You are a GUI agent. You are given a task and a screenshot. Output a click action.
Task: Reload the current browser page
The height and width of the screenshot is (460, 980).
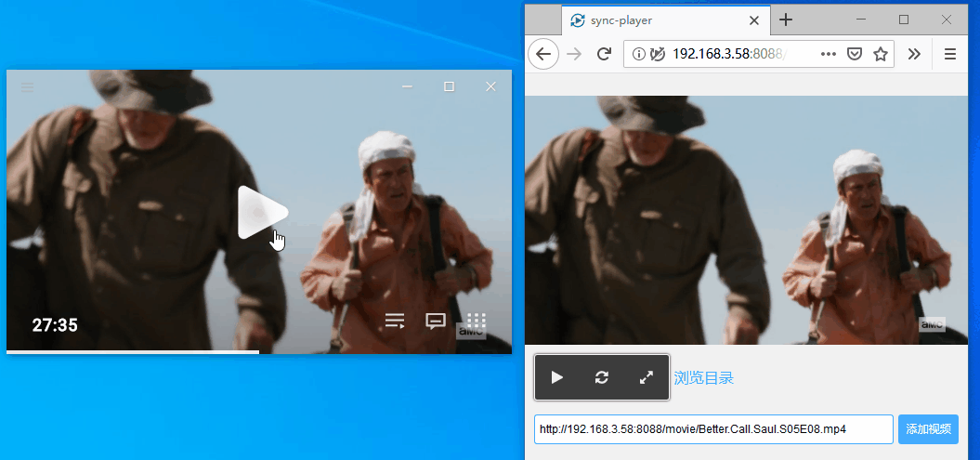pyautogui.click(x=604, y=54)
